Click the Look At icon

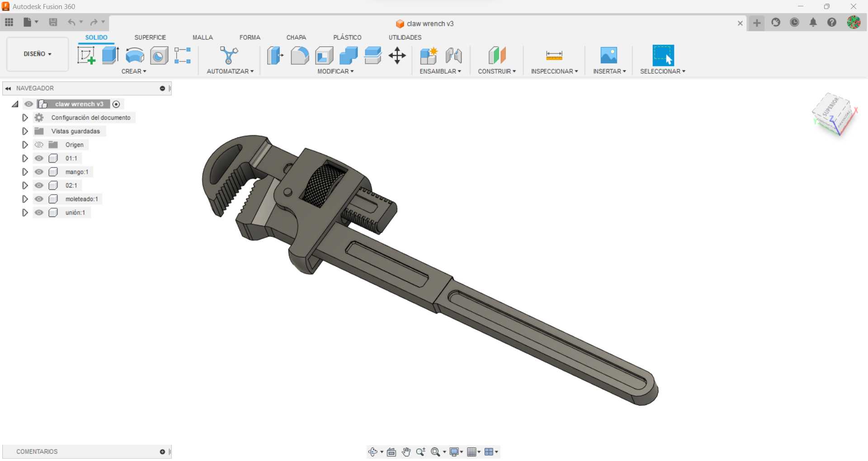(392, 452)
